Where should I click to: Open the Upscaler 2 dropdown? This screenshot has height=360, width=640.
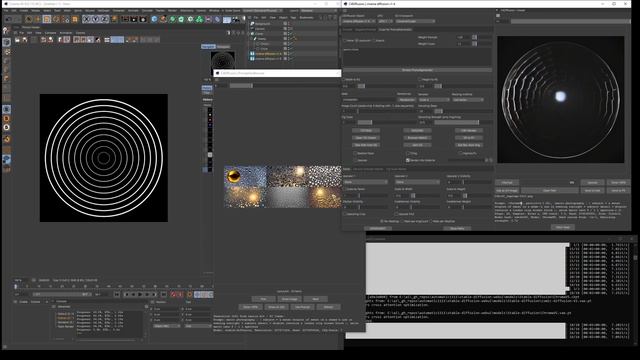pyautogui.click(x=417, y=182)
